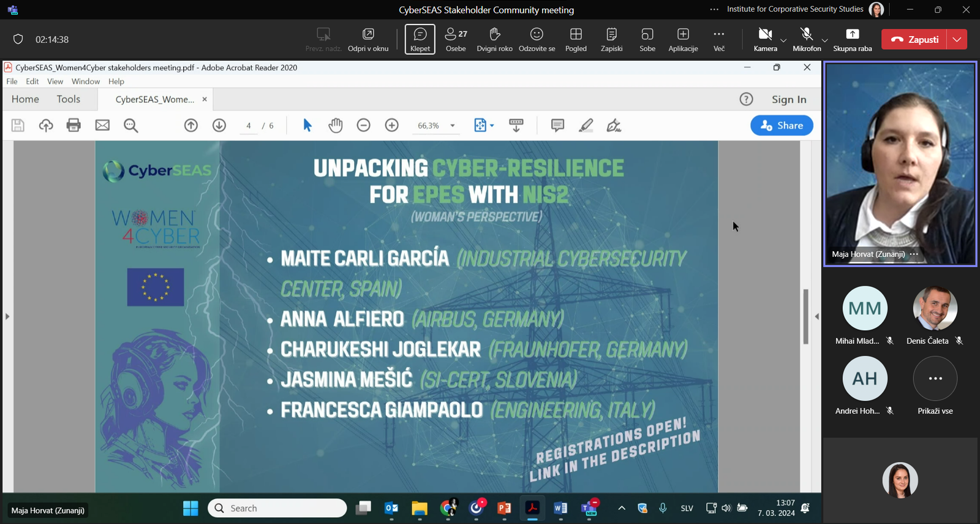Open Aplikacije apps menu
The image size is (980, 524).
click(683, 39)
